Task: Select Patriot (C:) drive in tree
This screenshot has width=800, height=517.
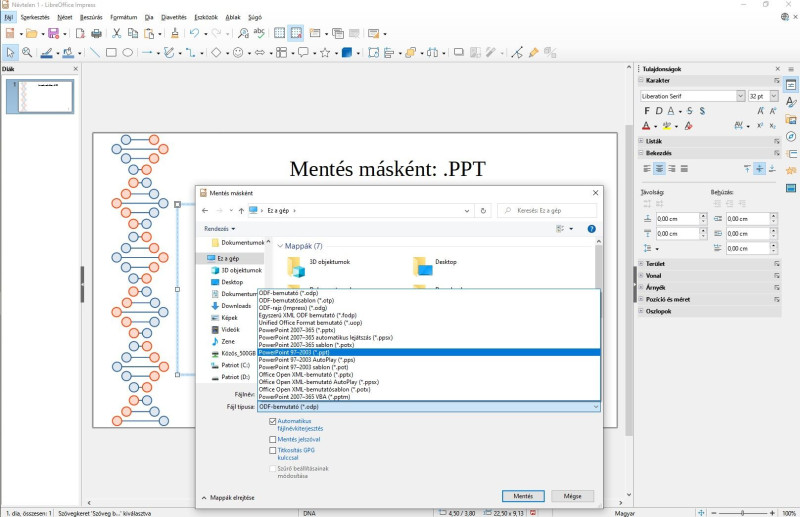Action: 235,365
